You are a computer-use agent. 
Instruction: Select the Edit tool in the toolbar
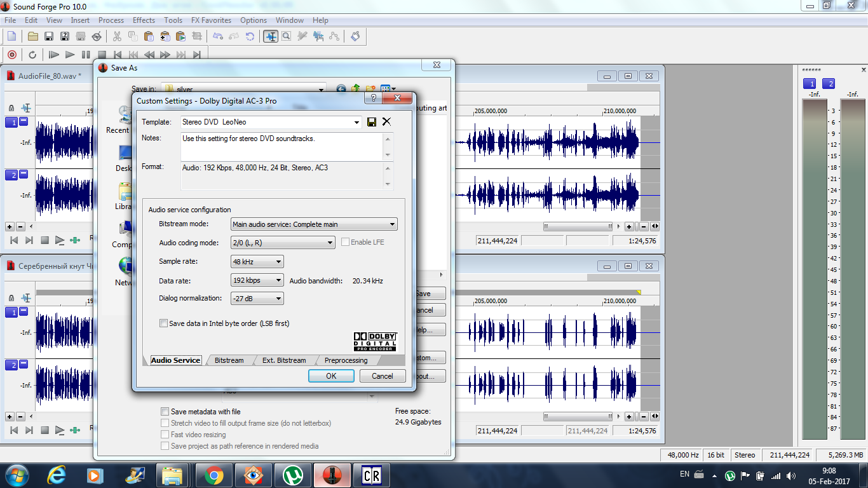click(271, 36)
